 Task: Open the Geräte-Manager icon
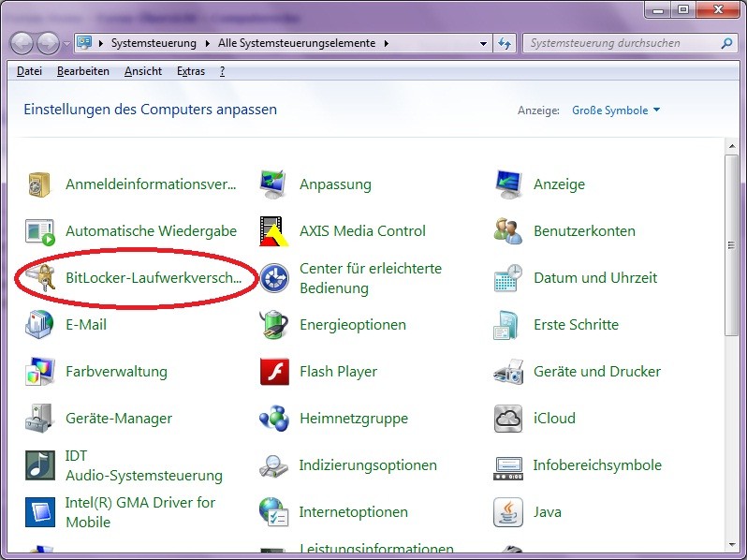[40, 419]
